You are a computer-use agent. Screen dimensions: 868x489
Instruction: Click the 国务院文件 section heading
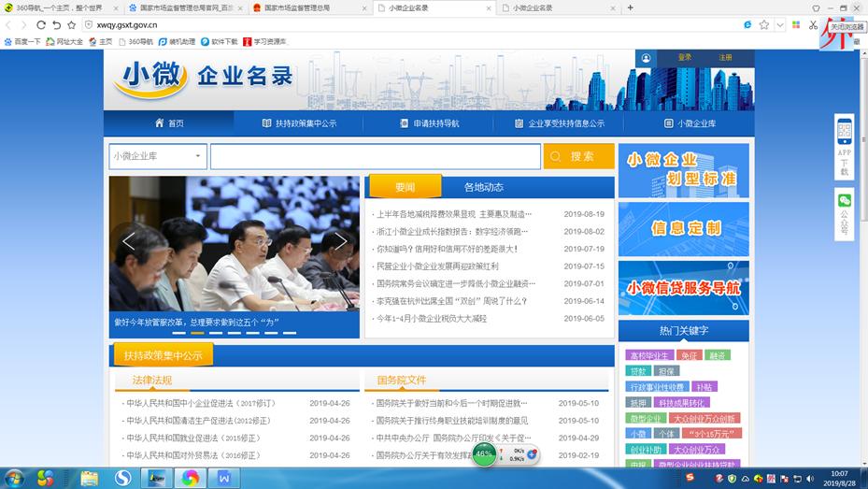click(x=402, y=380)
